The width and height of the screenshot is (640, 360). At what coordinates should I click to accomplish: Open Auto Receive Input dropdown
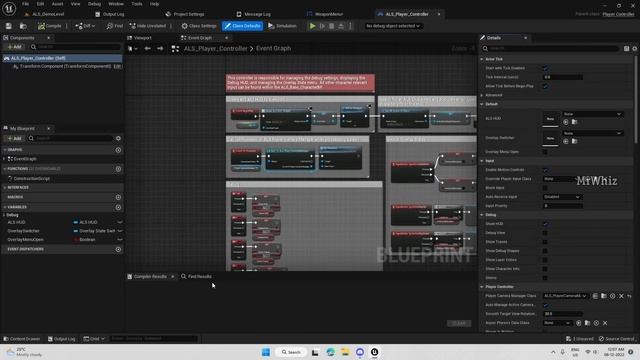click(x=562, y=197)
